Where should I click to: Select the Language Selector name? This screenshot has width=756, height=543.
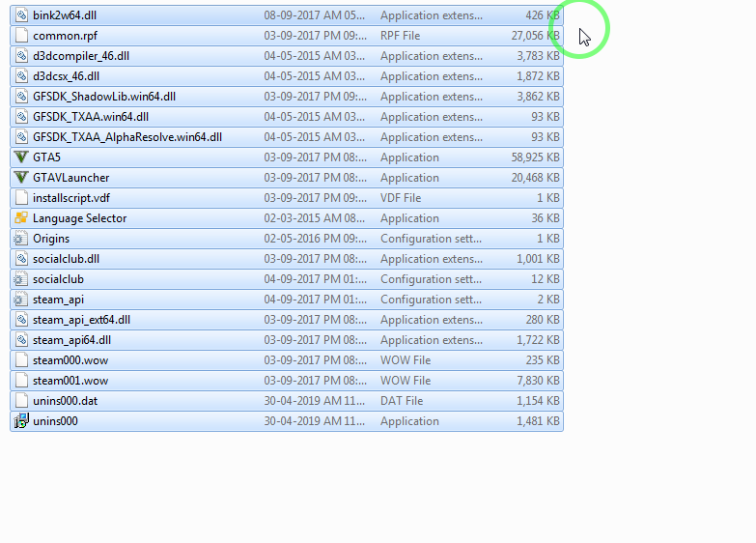pyautogui.click(x=79, y=218)
